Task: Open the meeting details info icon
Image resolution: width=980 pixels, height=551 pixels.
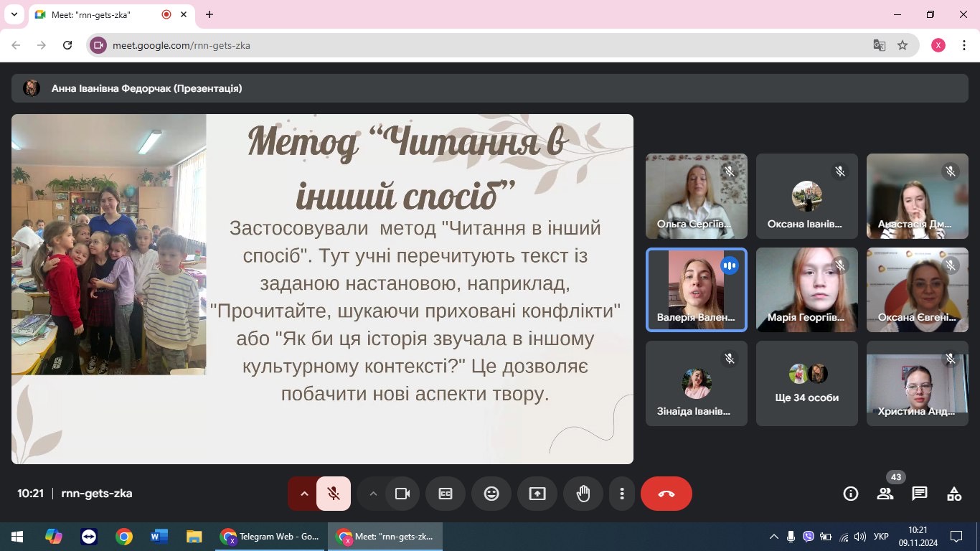Action: [851, 494]
